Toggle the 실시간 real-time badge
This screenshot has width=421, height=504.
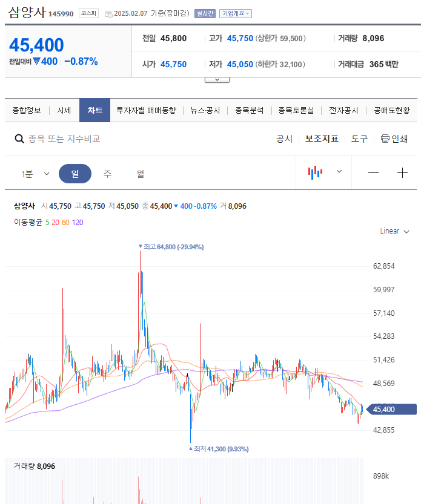[x=205, y=13]
